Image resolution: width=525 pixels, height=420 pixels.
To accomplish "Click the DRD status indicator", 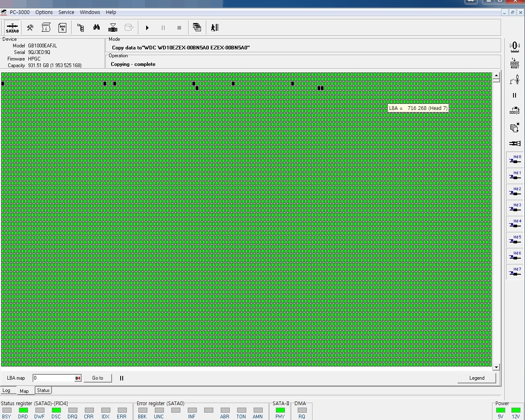I will [23, 410].
